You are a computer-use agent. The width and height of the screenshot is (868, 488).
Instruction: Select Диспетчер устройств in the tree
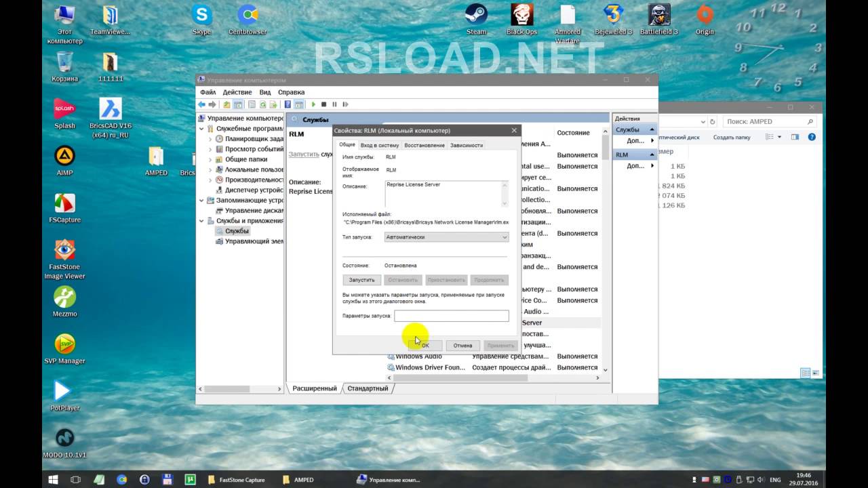pos(254,190)
